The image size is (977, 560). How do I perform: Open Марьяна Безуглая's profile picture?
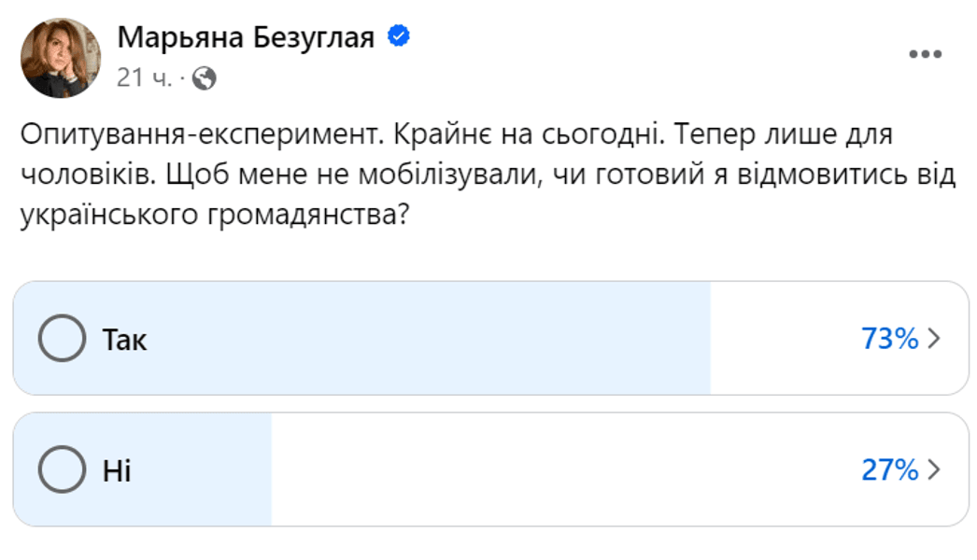tap(61, 58)
